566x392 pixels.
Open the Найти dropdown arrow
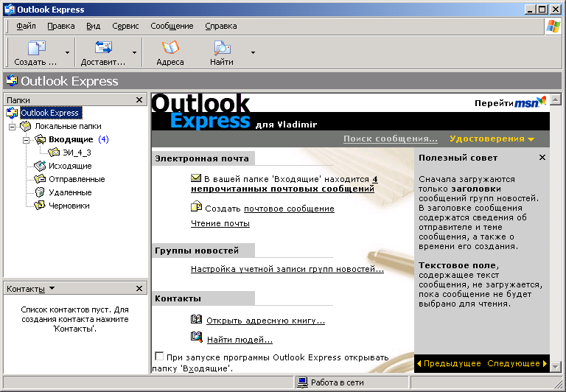253,53
